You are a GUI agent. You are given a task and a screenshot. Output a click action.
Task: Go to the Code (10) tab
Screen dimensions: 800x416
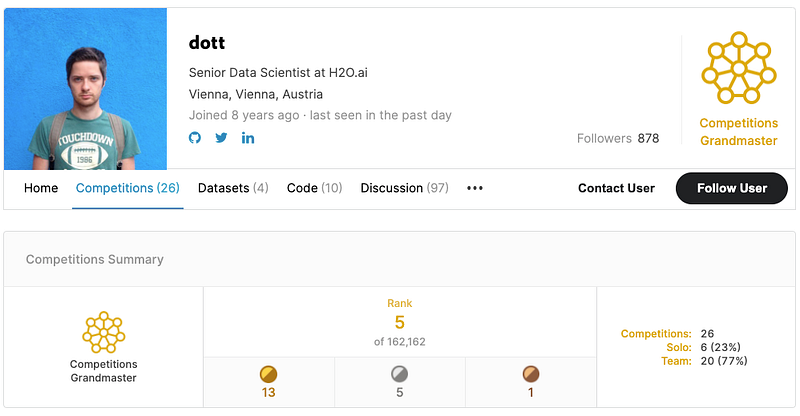[x=314, y=188]
